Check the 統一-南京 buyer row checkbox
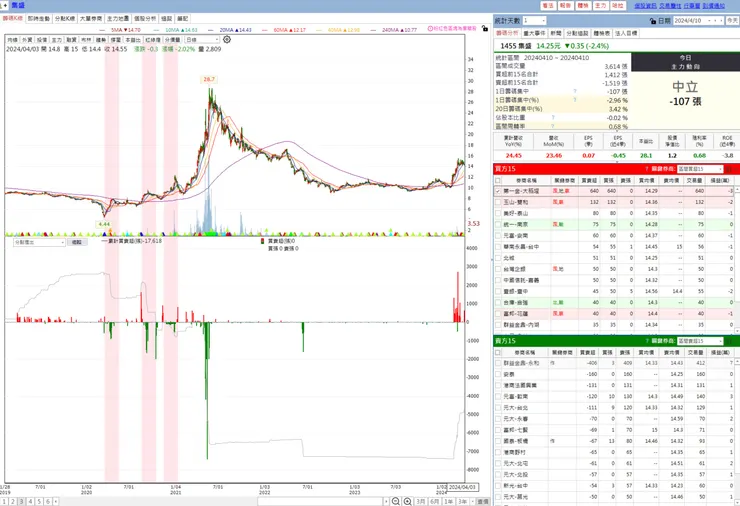The height and width of the screenshot is (506, 740). click(x=498, y=225)
